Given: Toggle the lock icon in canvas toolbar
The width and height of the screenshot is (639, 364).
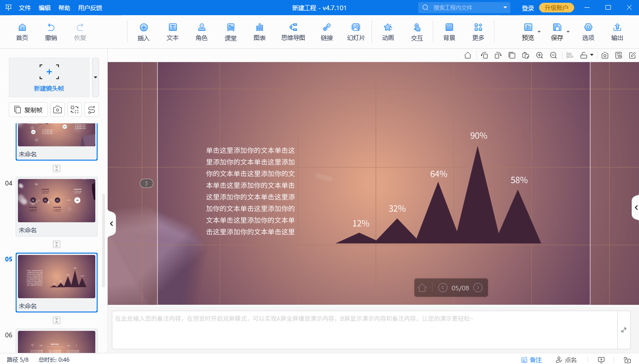Looking at the screenshot, I should (584, 55).
